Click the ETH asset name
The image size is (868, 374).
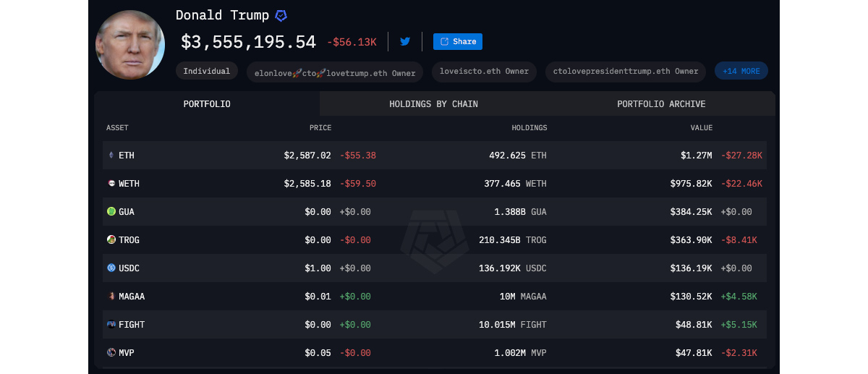click(127, 156)
